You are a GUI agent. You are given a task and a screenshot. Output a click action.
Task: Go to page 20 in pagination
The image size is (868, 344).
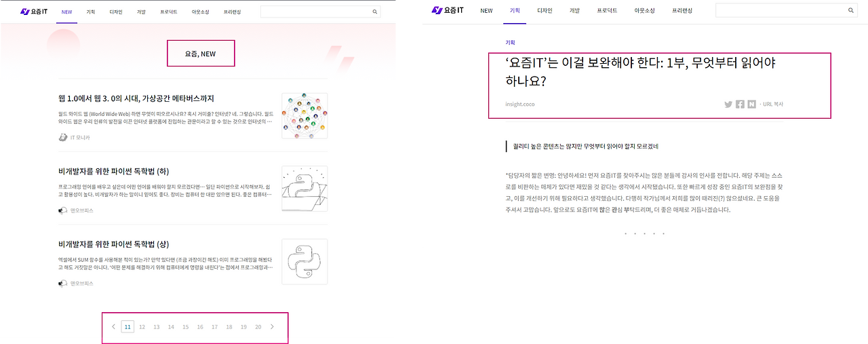tap(258, 327)
